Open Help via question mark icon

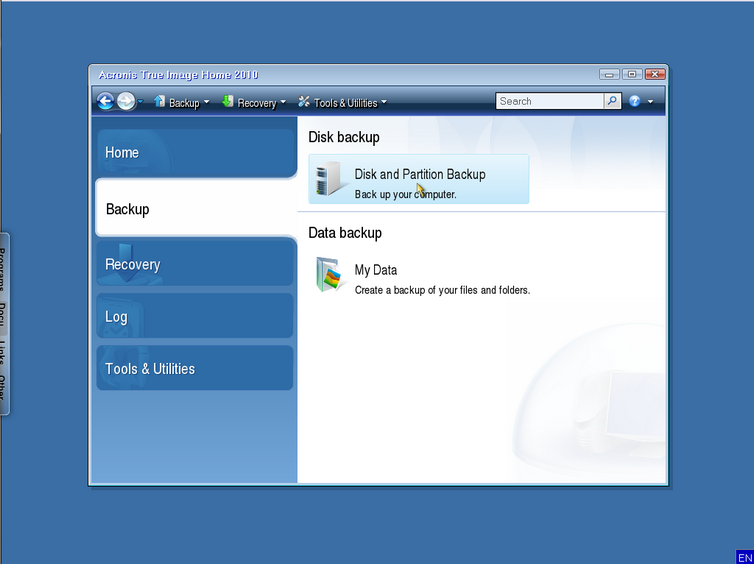[x=635, y=101]
